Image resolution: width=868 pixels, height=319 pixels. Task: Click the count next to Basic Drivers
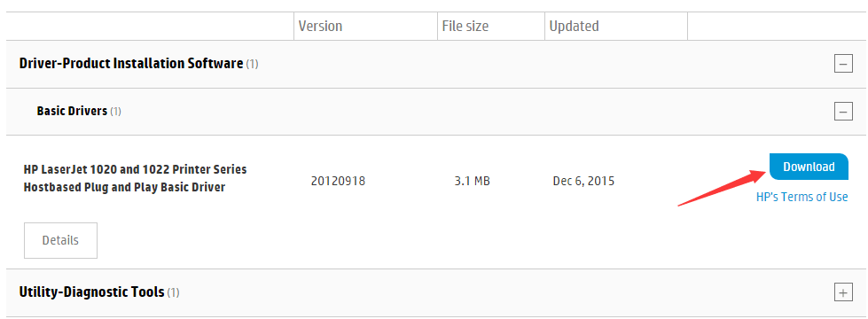(115, 112)
